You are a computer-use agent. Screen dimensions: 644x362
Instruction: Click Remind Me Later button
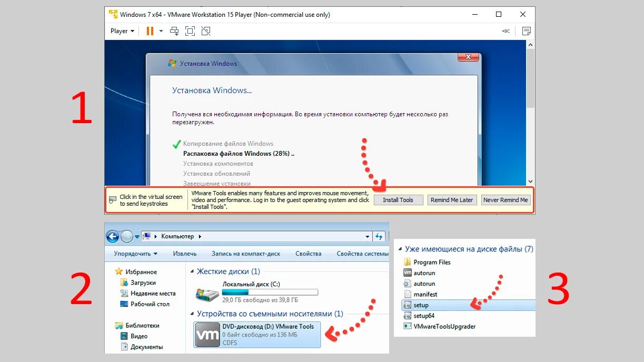452,200
